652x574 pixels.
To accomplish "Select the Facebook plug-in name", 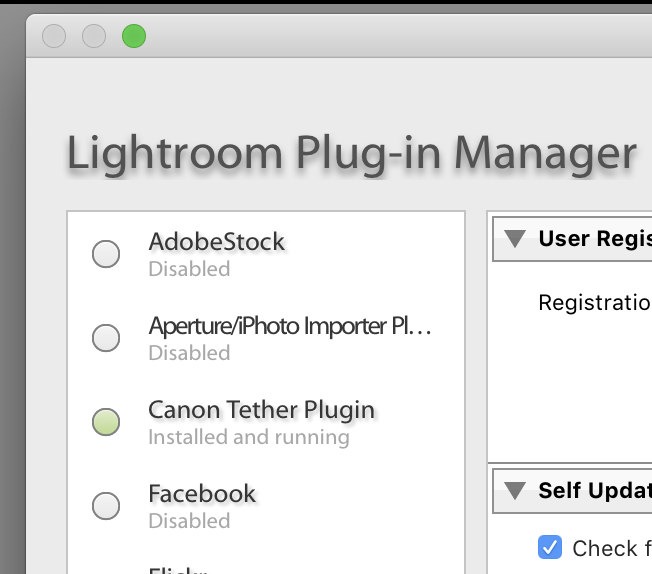I will tap(202, 493).
